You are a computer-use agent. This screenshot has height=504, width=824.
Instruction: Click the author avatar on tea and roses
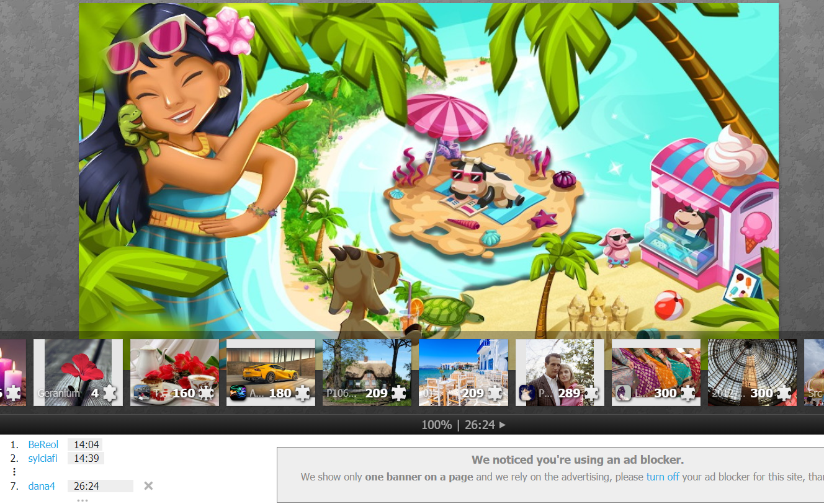142,393
